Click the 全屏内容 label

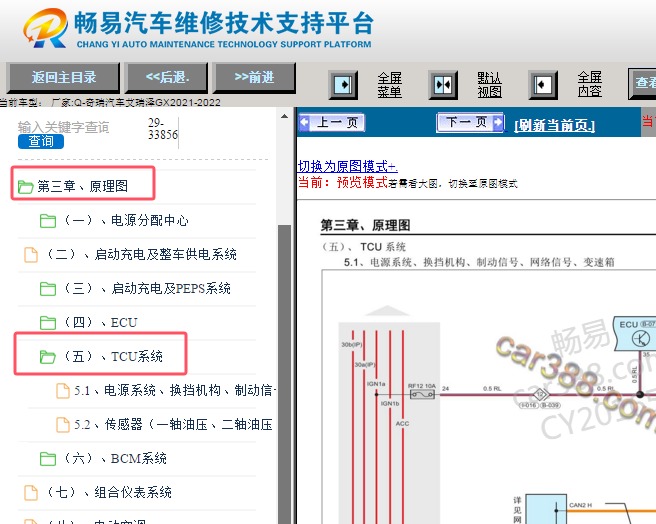point(589,84)
